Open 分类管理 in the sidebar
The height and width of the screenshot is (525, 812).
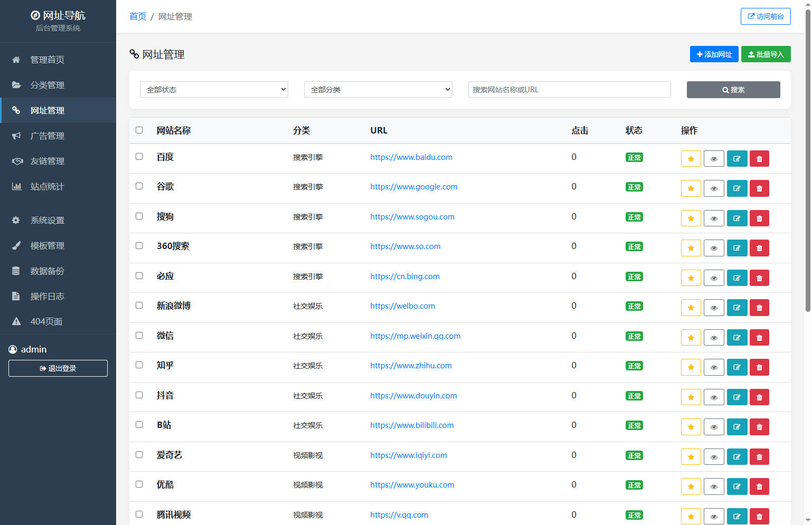(x=58, y=85)
